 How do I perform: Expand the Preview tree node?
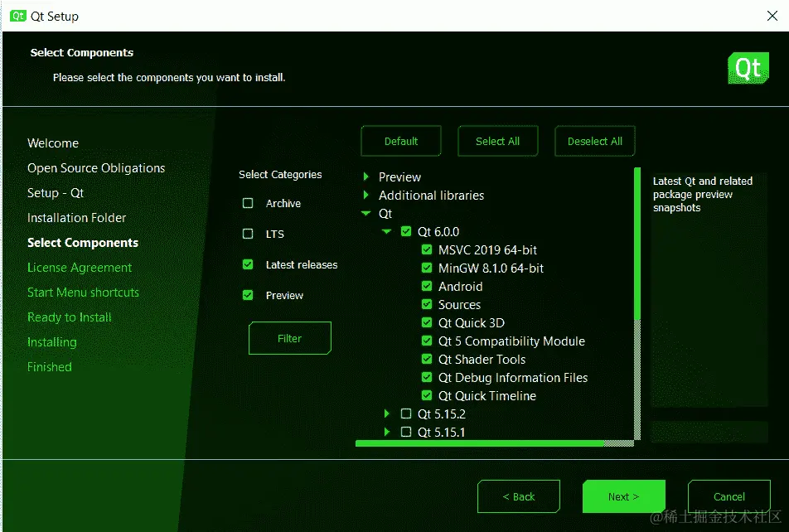(366, 177)
